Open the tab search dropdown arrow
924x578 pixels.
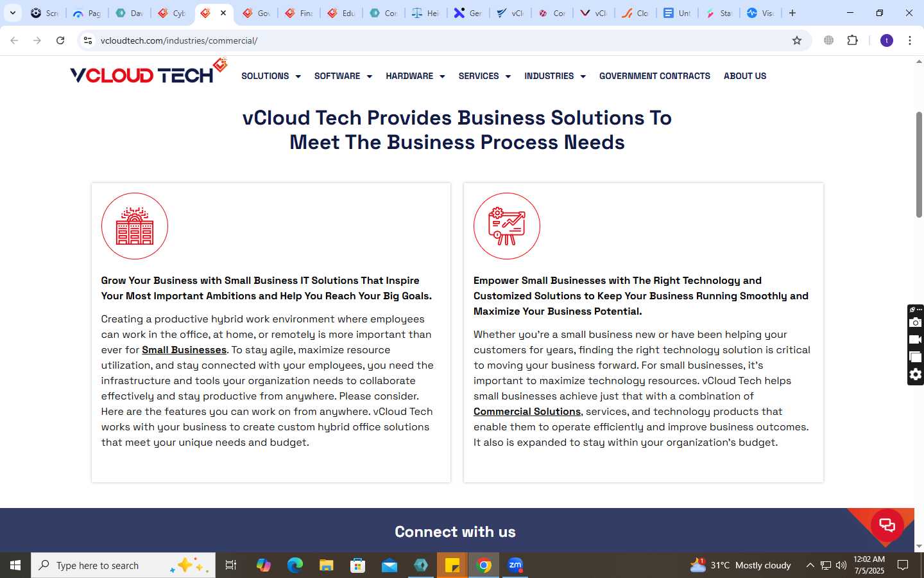point(13,13)
